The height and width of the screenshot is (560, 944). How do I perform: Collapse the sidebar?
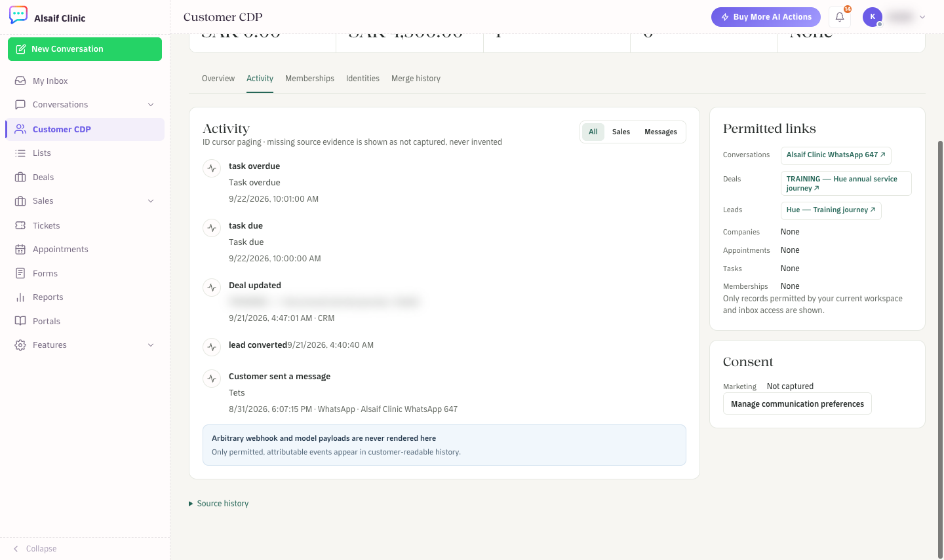point(35,549)
